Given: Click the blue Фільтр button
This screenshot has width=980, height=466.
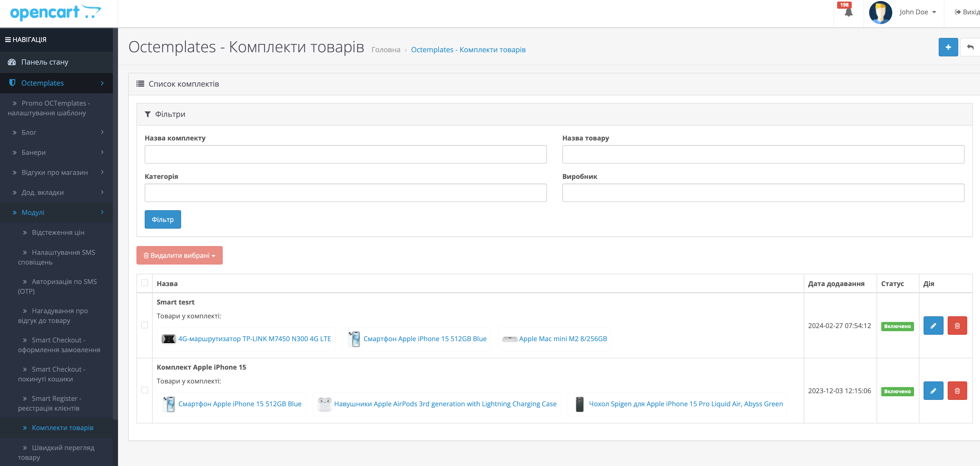Looking at the screenshot, I should tap(162, 219).
